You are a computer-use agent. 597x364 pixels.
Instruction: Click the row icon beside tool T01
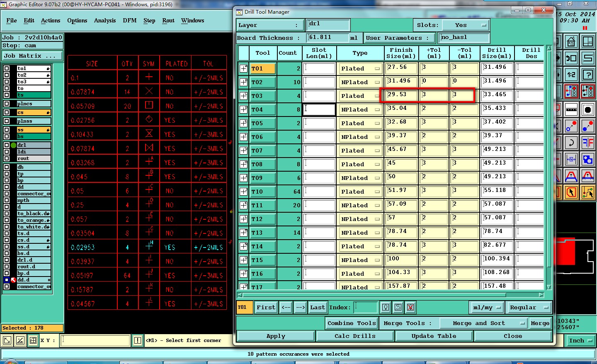[243, 68]
